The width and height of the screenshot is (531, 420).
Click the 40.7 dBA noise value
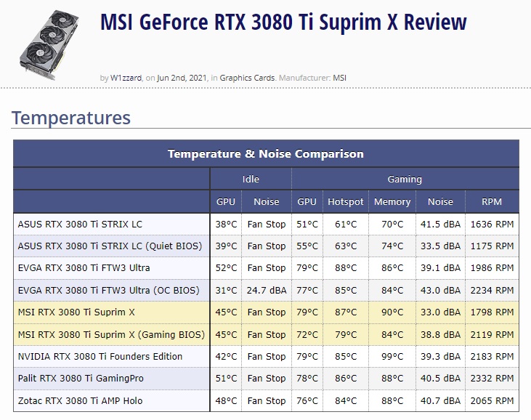(x=440, y=400)
